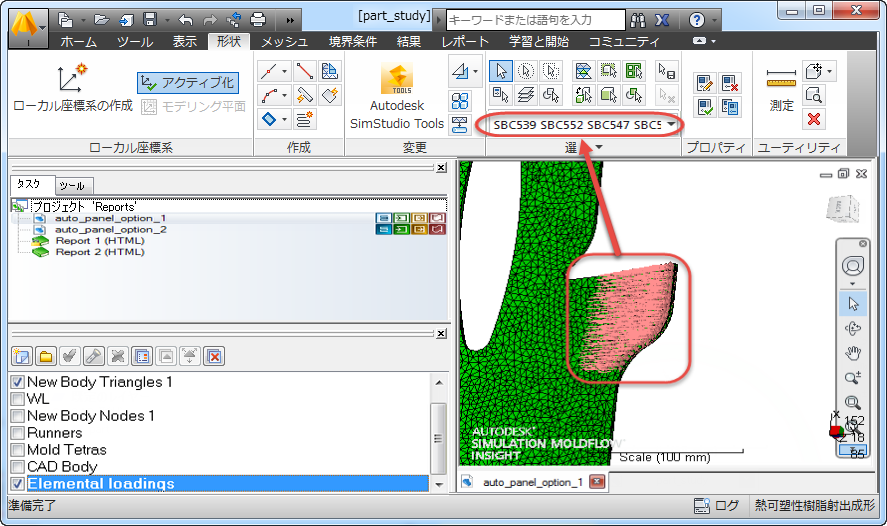Enable the Mold Tetras layer checkbox
The width and height of the screenshot is (887, 526).
coord(18,450)
